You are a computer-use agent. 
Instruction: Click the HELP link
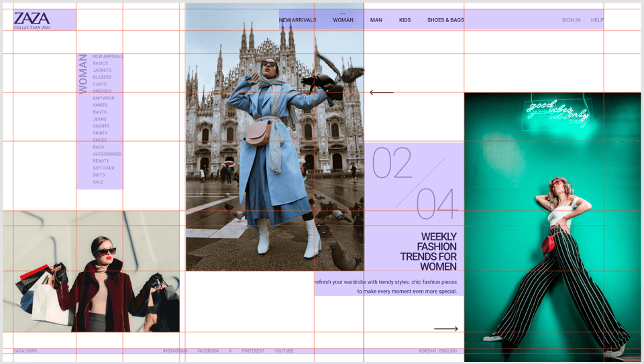(x=597, y=19)
